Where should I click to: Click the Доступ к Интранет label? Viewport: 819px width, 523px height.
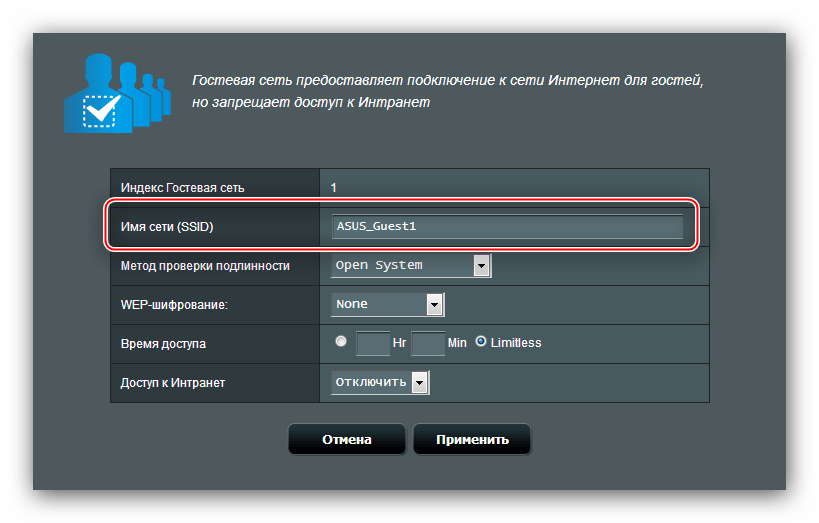point(173,383)
